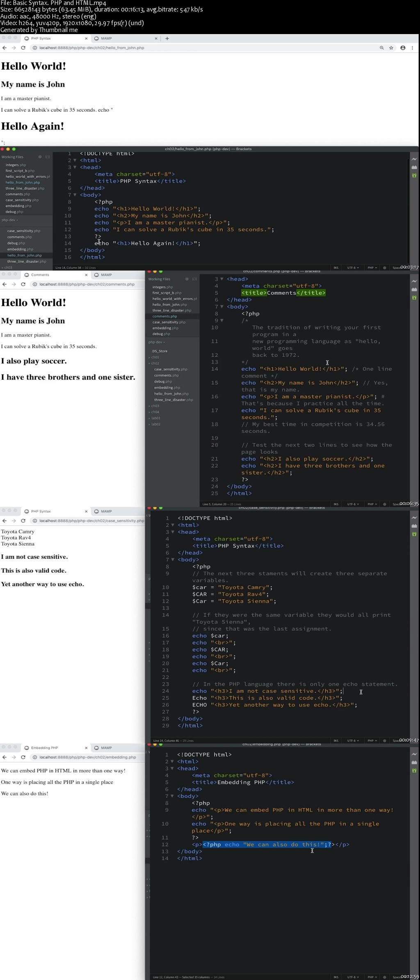This screenshot has width=420, height=980.
Task: Click linting status circle in hello_from_john.php frame
Action: tap(384, 268)
